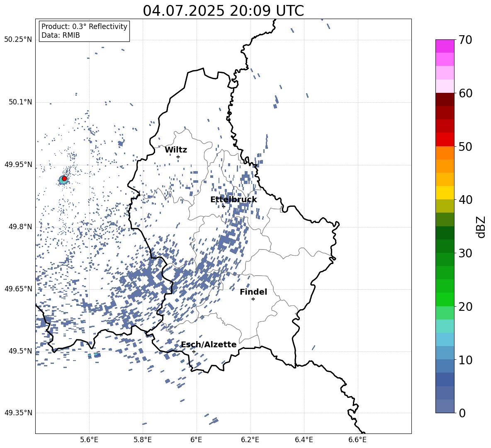Click the colorbar tick label 0
The image size is (491, 448).
click(x=462, y=413)
